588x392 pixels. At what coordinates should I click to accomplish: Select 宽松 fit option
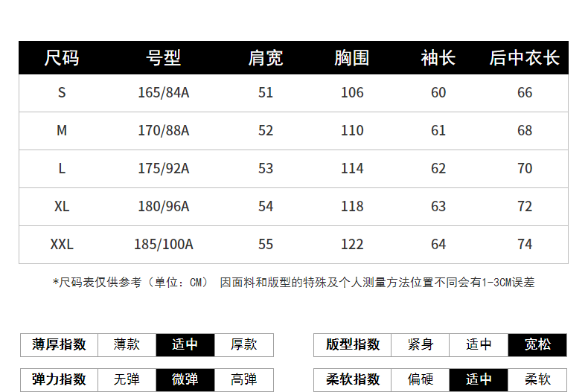click(x=537, y=345)
